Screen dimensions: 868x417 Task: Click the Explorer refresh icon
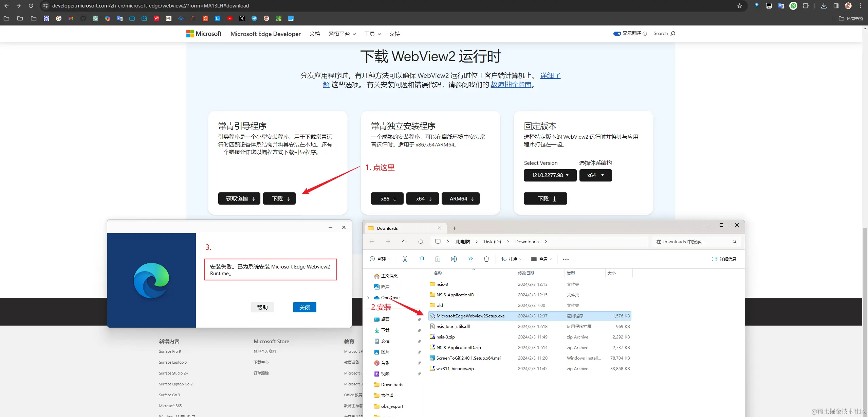click(x=420, y=242)
